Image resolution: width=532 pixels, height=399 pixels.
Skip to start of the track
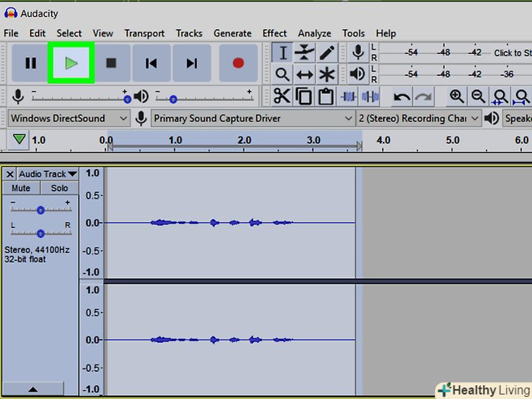point(151,63)
